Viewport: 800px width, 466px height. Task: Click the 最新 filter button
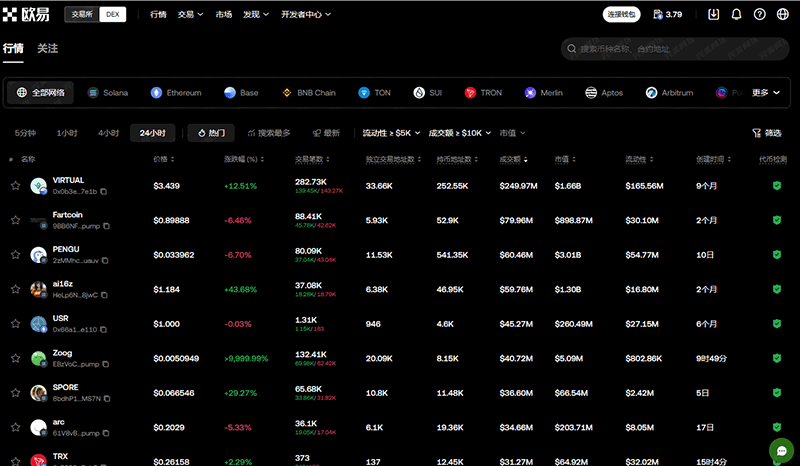click(326, 133)
